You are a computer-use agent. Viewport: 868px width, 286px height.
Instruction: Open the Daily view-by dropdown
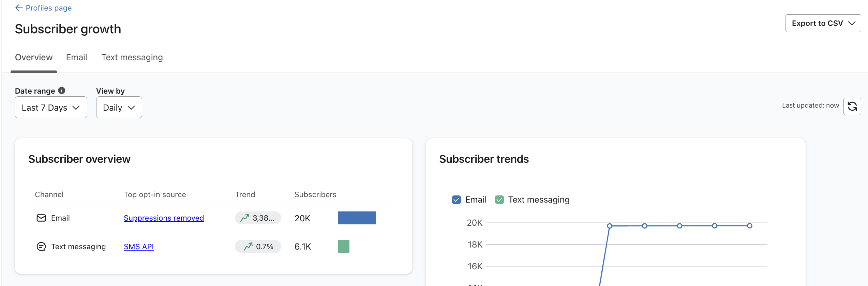click(119, 108)
